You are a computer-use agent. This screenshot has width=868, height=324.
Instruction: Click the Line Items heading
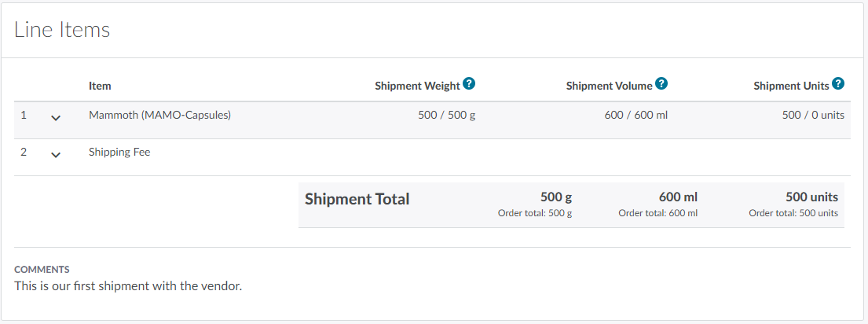pos(62,30)
